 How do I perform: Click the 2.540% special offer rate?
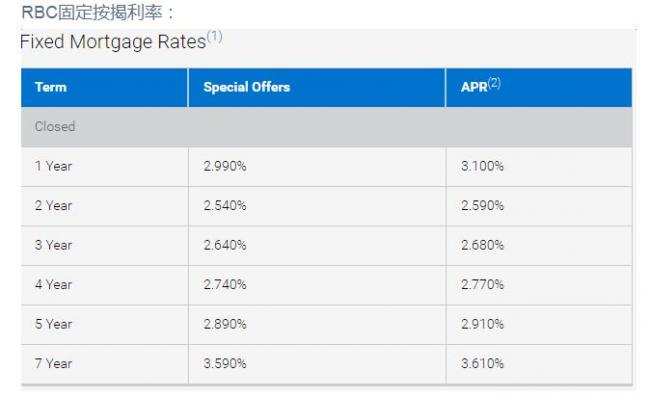[x=225, y=206]
